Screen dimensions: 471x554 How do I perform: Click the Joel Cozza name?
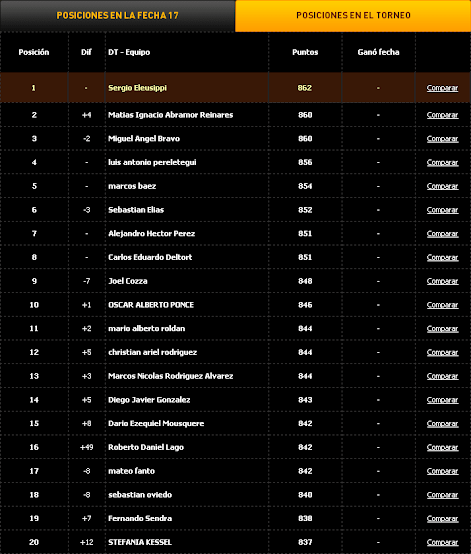tap(128, 281)
